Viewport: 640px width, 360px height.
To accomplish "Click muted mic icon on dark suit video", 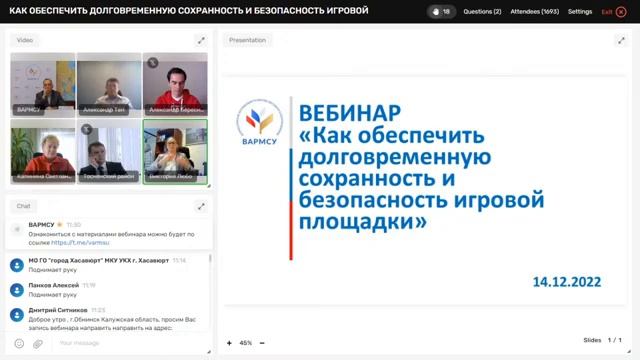I will pyautogui.click(x=86, y=129).
